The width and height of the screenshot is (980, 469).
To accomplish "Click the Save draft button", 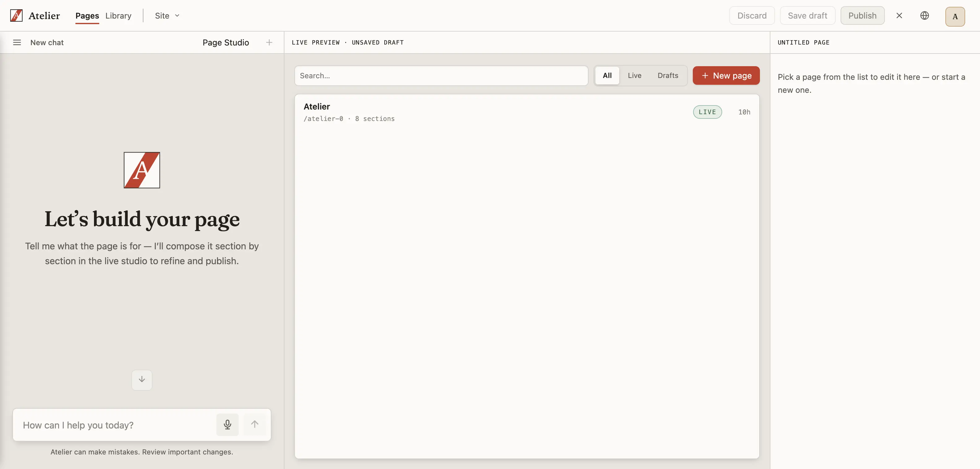I will [x=807, y=15].
